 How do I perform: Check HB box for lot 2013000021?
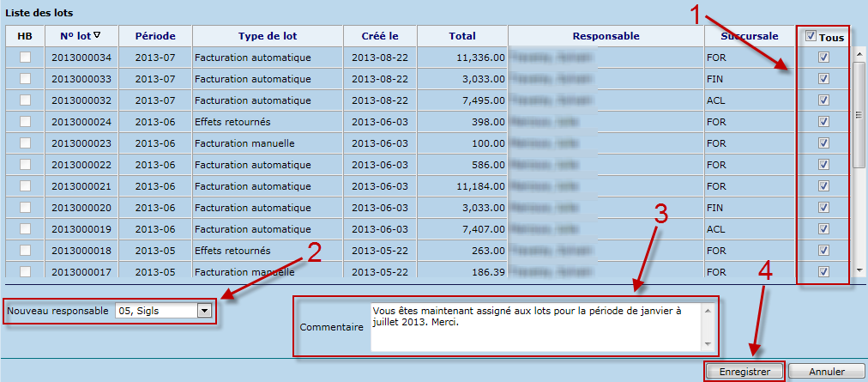tap(26, 186)
